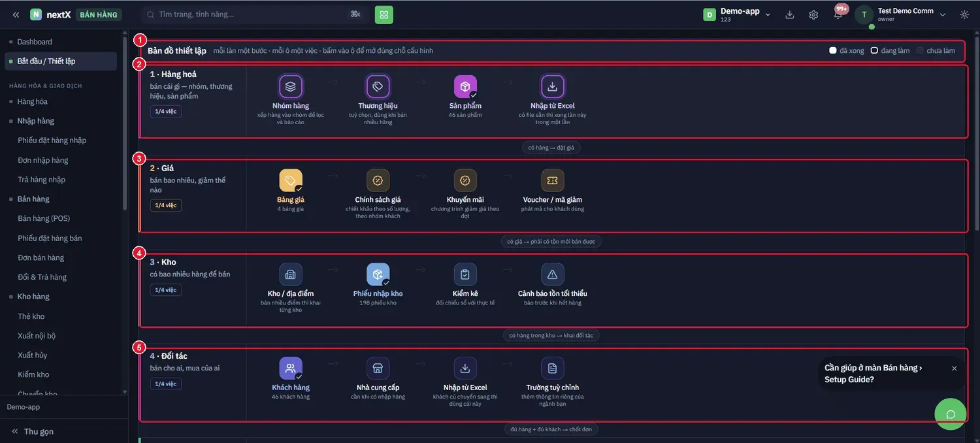The height and width of the screenshot is (443, 980).
Task: Click the "198 phiếu kho" text
Action: point(378,303)
